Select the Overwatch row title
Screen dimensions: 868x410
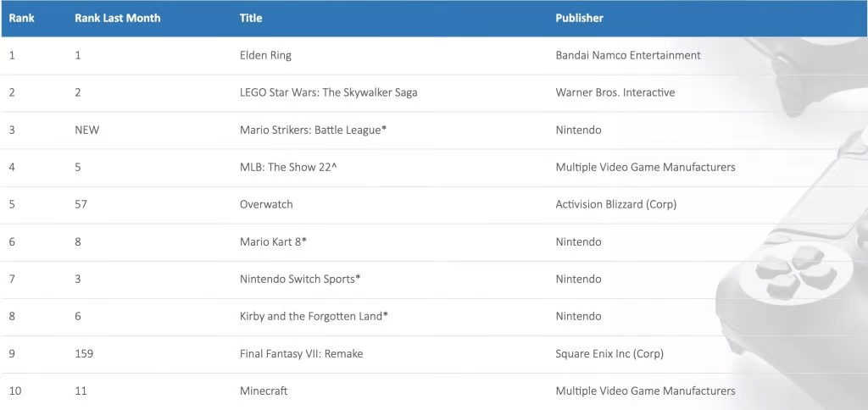coord(266,204)
